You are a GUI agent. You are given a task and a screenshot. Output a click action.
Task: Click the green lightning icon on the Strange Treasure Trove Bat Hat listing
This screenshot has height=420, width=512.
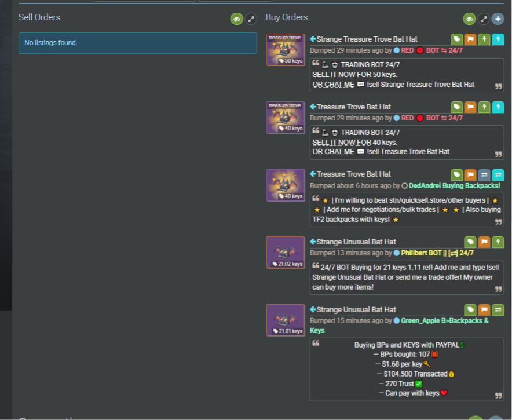coord(484,39)
